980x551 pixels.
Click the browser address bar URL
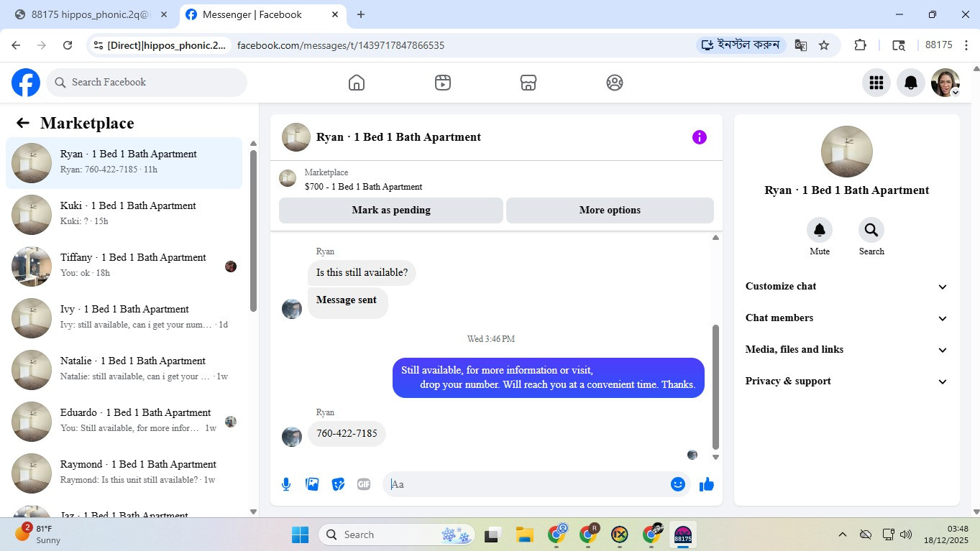pyautogui.click(x=341, y=45)
